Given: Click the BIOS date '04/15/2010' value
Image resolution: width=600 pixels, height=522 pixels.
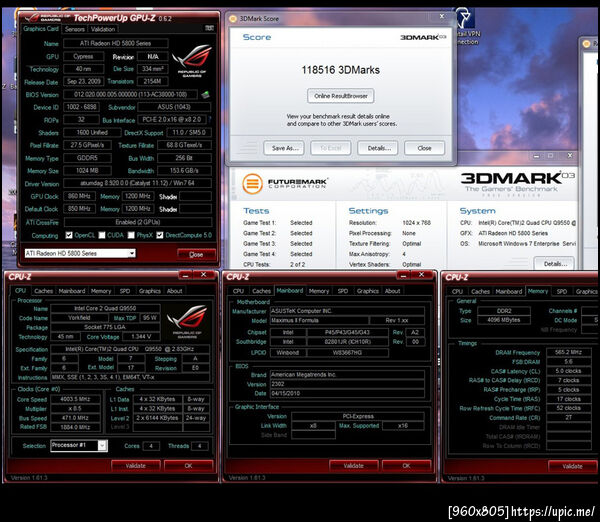Looking at the screenshot, I should tap(347, 393).
